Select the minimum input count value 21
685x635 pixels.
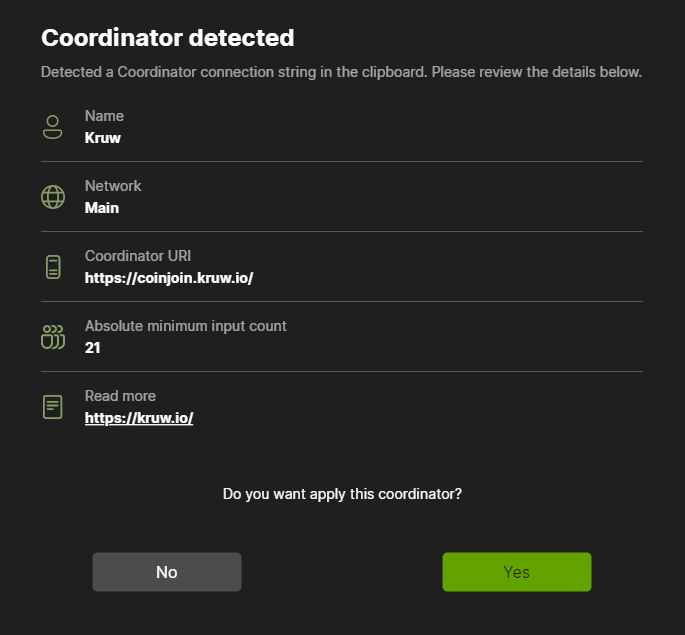(93, 348)
